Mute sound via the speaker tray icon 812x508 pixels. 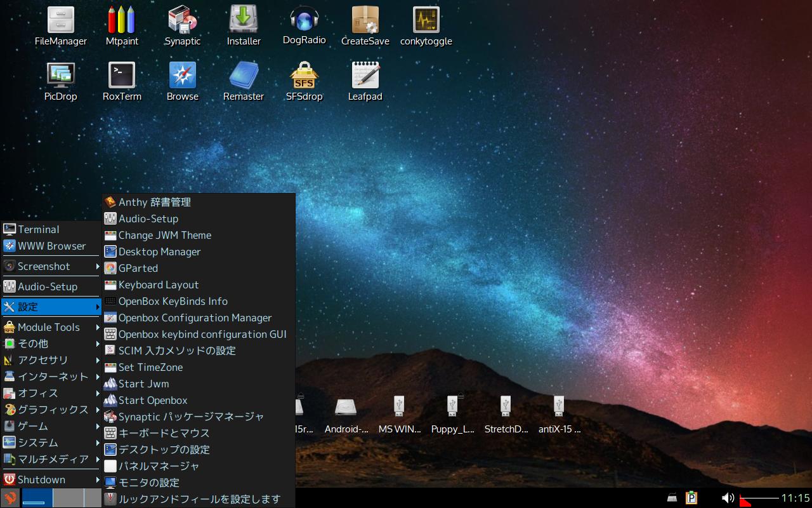(x=728, y=498)
